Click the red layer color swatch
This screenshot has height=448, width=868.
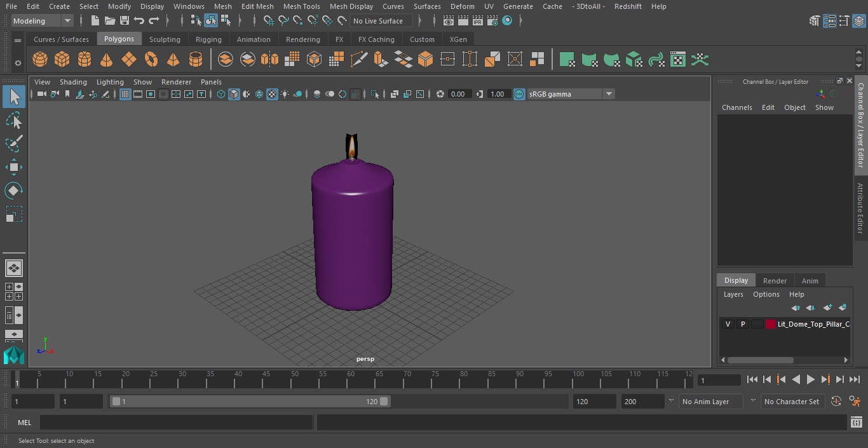click(770, 324)
